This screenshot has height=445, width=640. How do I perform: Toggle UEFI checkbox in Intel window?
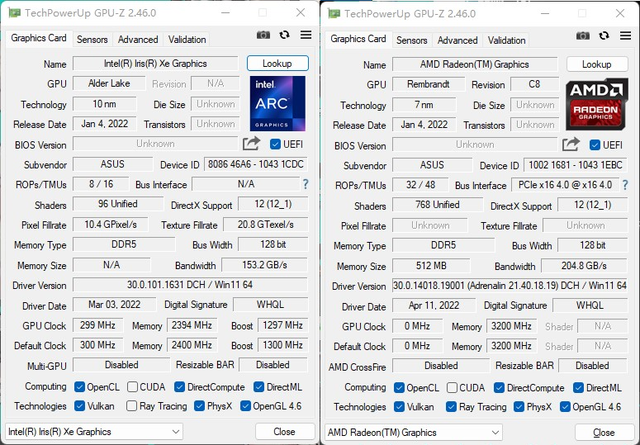pos(276,144)
